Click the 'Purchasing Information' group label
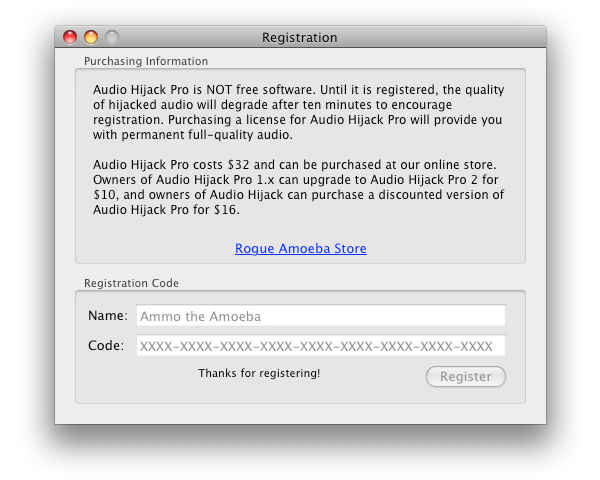Viewport: 600px width, 480px height. pyautogui.click(x=146, y=61)
